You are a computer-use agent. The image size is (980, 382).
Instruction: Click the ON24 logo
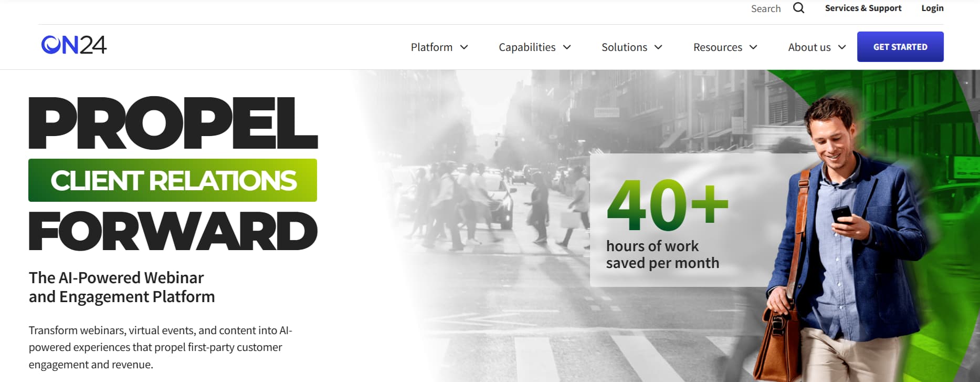point(74,45)
